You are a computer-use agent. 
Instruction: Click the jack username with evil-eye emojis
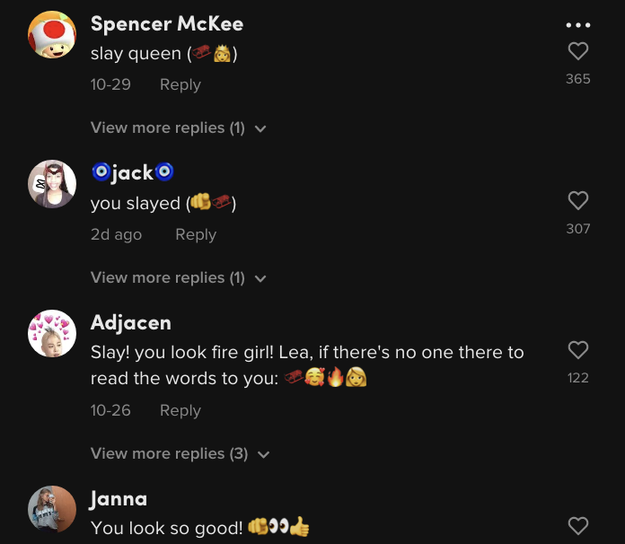(x=132, y=173)
